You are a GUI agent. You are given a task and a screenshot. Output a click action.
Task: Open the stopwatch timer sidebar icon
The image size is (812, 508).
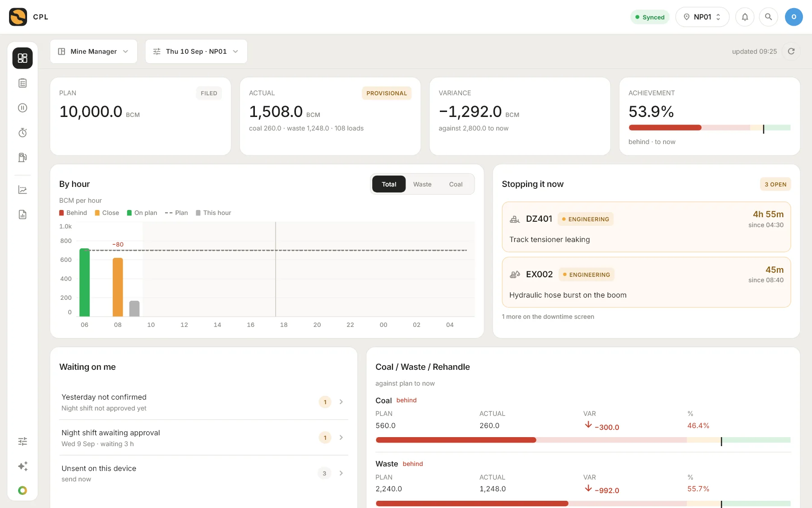23,133
